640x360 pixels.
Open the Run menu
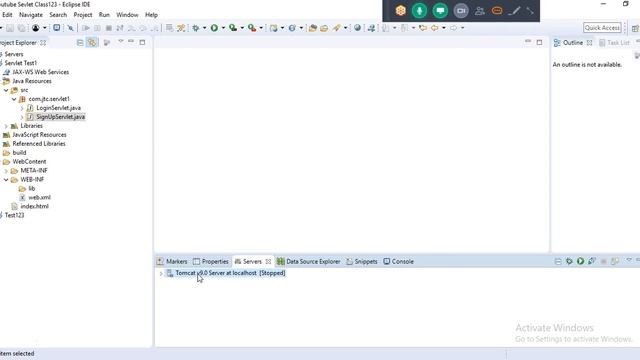pos(104,15)
